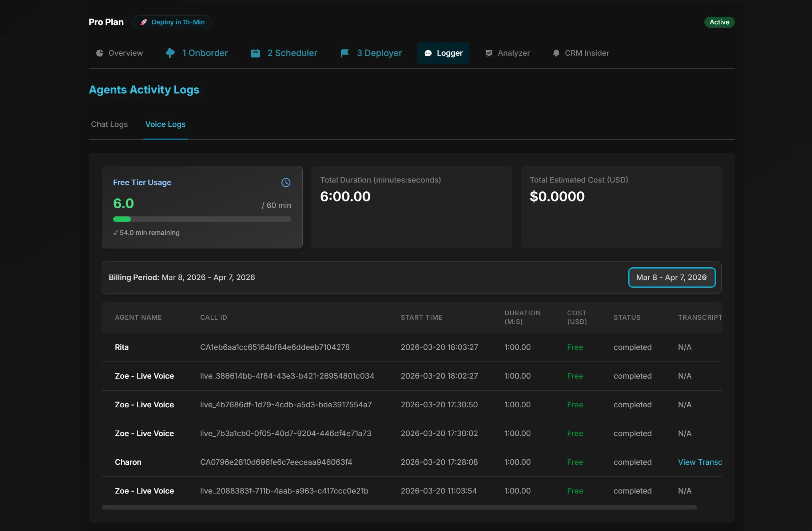The height and width of the screenshot is (531, 812).
Task: Click the Scheduler calendar icon
Action: click(x=255, y=53)
